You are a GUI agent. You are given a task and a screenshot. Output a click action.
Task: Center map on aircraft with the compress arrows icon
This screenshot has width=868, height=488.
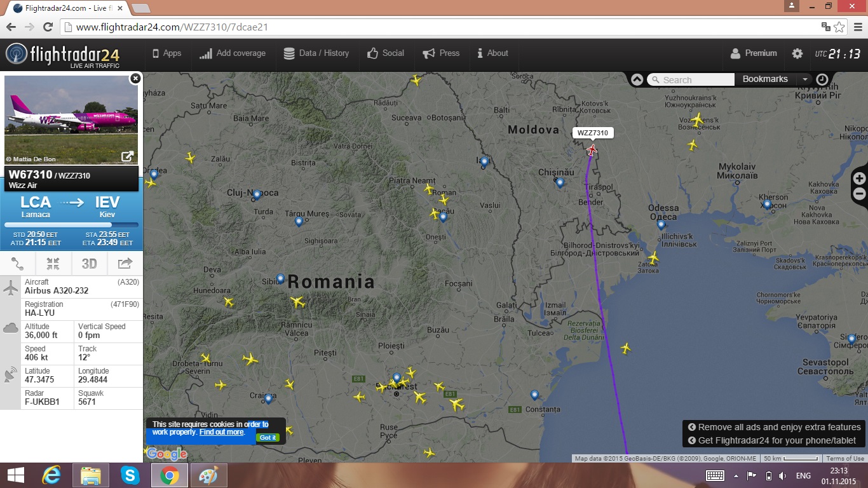(53, 264)
